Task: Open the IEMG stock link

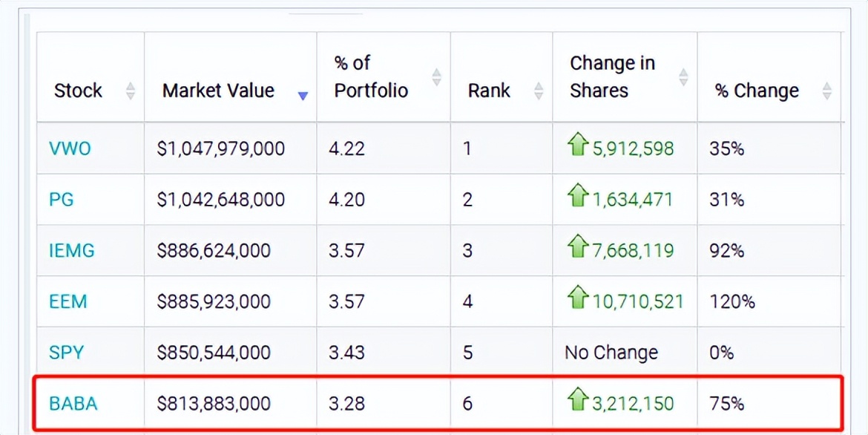Action: pyautogui.click(x=72, y=251)
